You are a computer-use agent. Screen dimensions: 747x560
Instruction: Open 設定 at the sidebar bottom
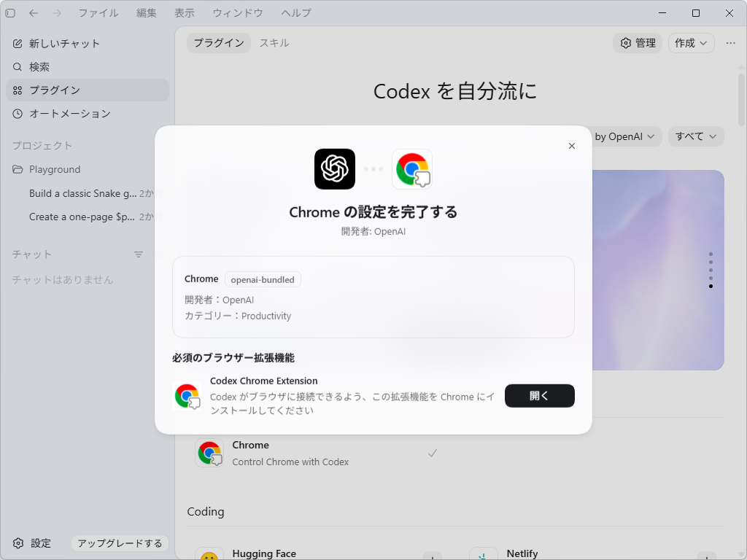click(x=32, y=543)
